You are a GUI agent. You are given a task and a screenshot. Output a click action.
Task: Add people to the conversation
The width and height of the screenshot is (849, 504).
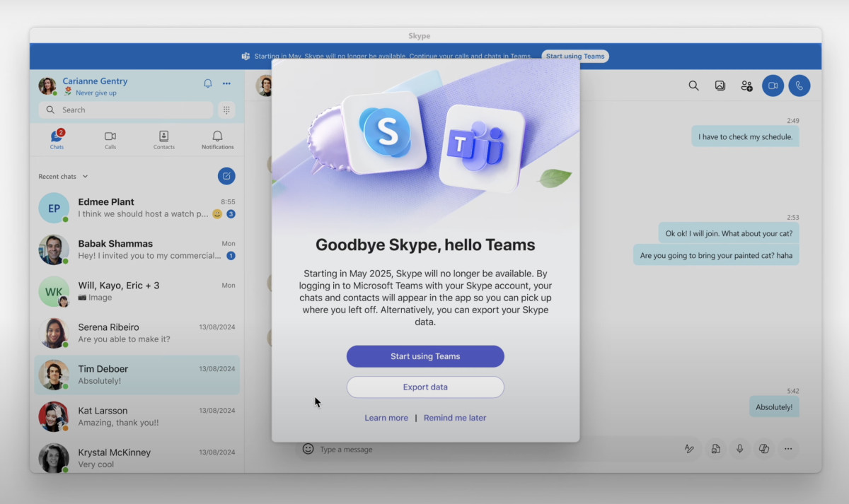point(746,86)
